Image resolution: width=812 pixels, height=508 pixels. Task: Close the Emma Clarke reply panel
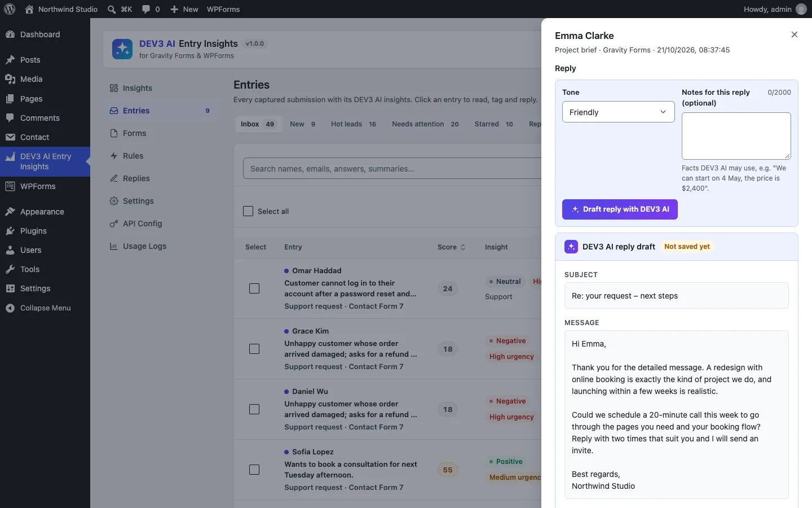coord(795,34)
